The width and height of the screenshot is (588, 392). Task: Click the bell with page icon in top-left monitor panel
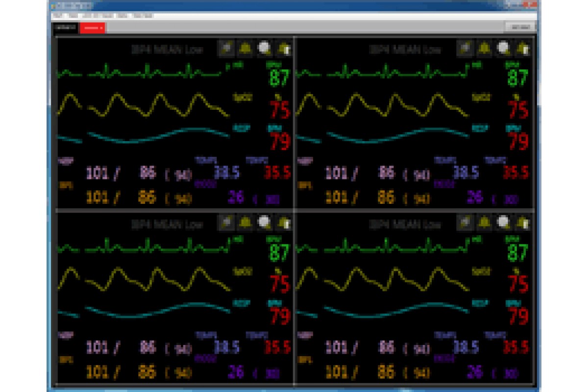coord(283,48)
